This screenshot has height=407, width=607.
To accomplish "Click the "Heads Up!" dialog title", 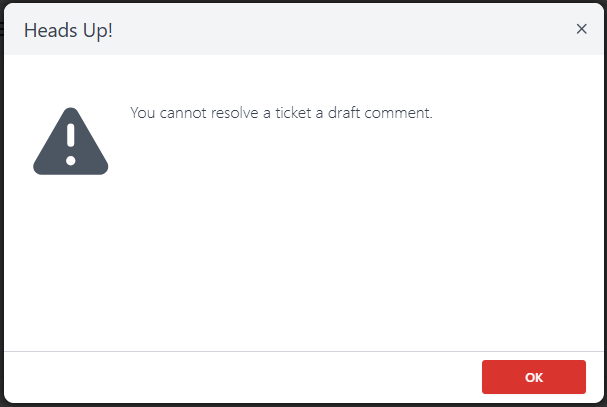I will [x=68, y=30].
